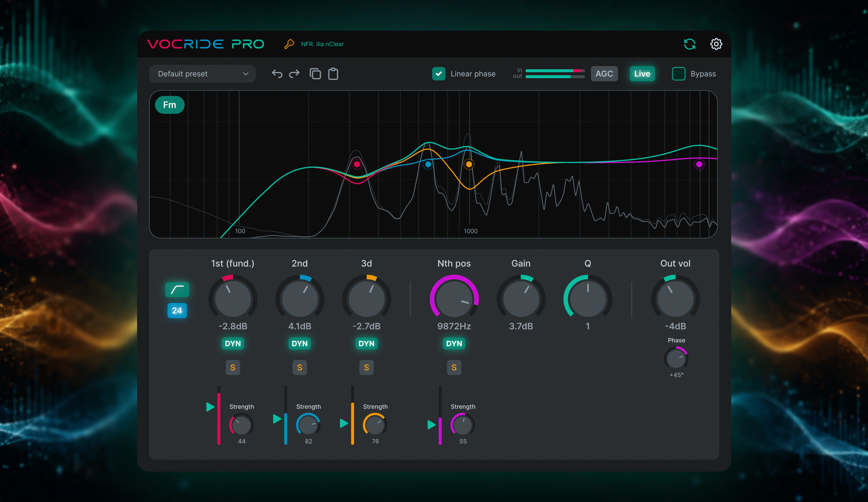Solo the 1st (fund.) band
Image resolution: width=868 pixels, height=502 pixels.
coord(233,367)
